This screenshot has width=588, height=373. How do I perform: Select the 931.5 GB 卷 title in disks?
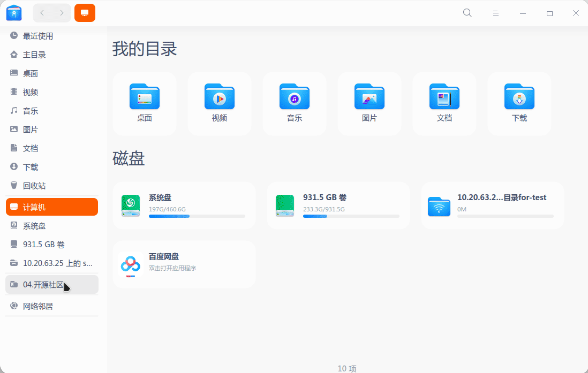[x=325, y=197]
